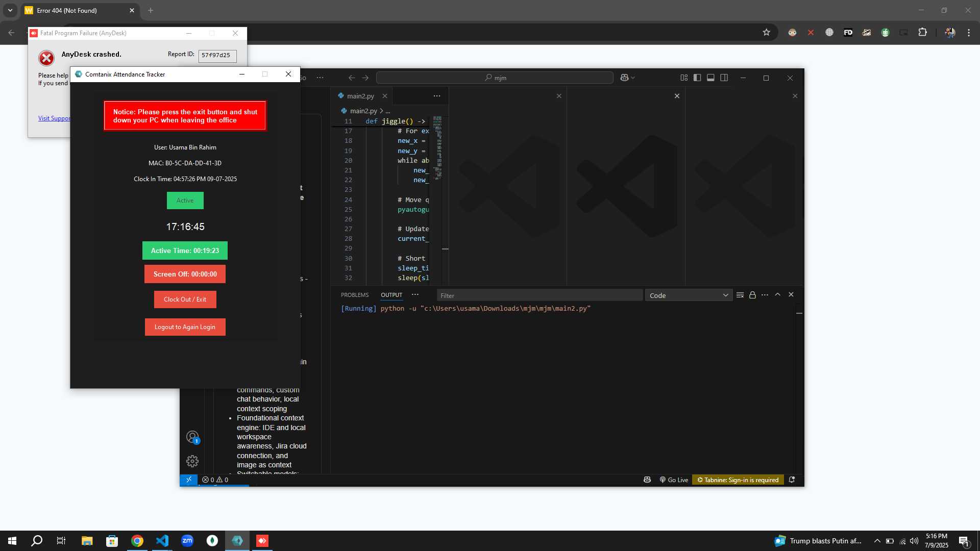Go forward in VS Code navigation history
This screenshot has width=980, height=551.
(365, 78)
